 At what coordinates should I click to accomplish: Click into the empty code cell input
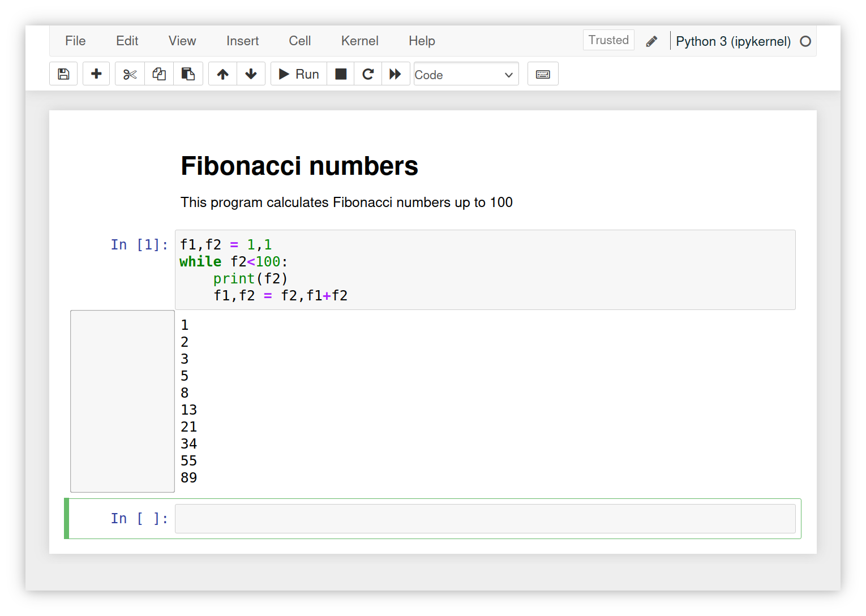click(485, 519)
